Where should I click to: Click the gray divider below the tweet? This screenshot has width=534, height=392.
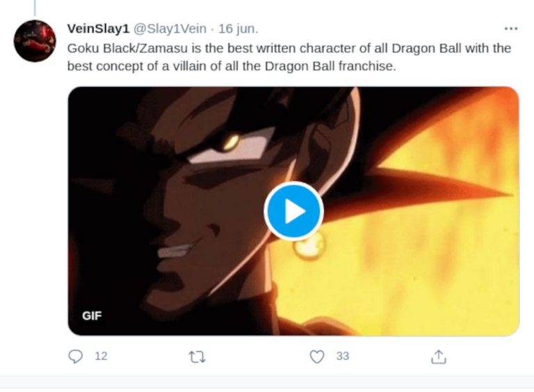pos(267,382)
